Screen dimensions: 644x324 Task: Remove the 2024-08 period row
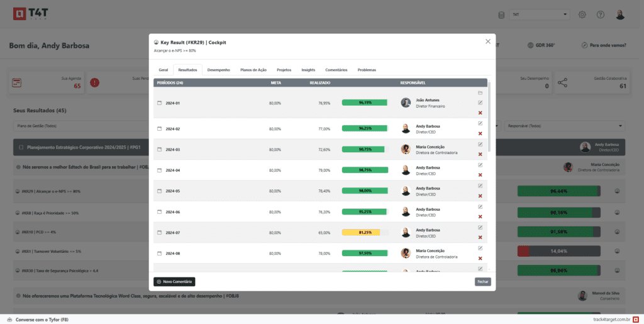coord(480,258)
